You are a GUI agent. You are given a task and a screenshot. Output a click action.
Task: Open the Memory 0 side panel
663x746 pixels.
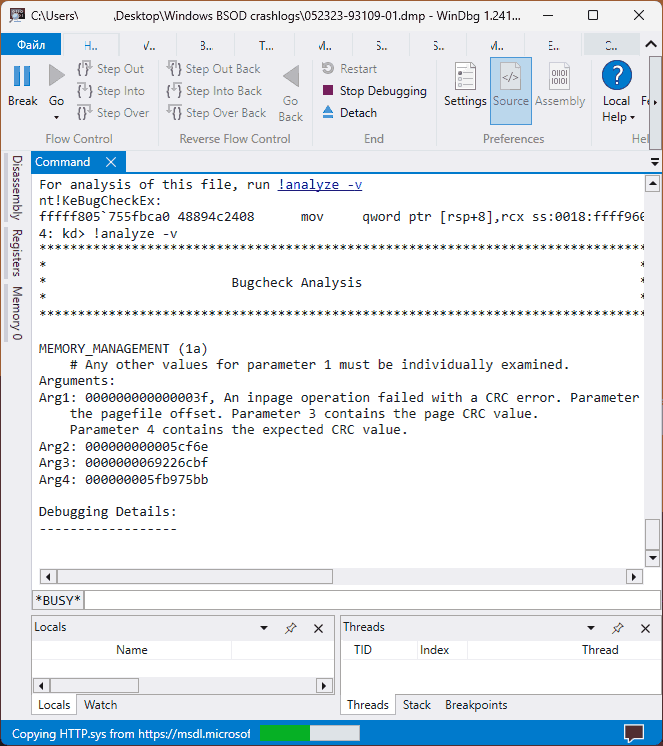click(x=17, y=313)
